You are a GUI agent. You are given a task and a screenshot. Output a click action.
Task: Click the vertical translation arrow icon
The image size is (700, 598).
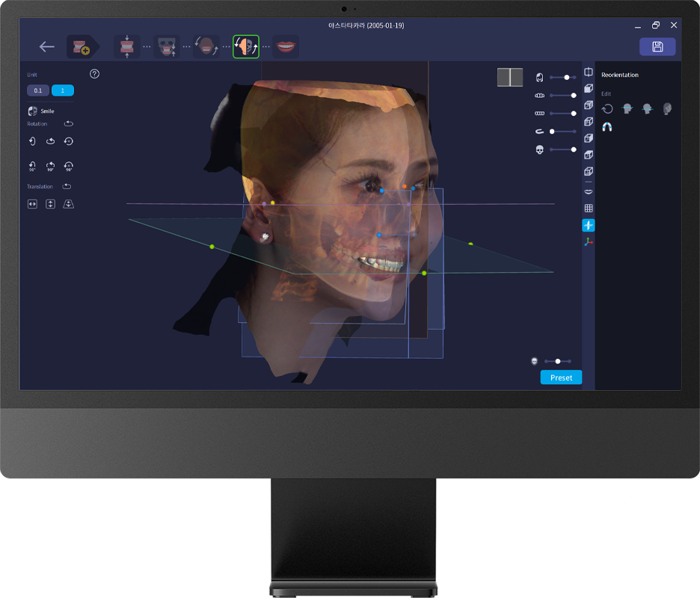pyautogui.click(x=50, y=203)
